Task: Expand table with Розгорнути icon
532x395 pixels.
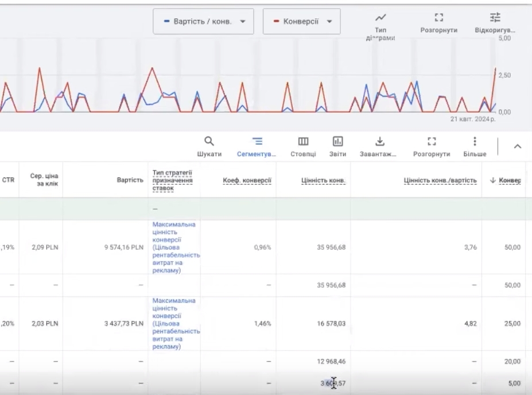Action: [x=432, y=141]
